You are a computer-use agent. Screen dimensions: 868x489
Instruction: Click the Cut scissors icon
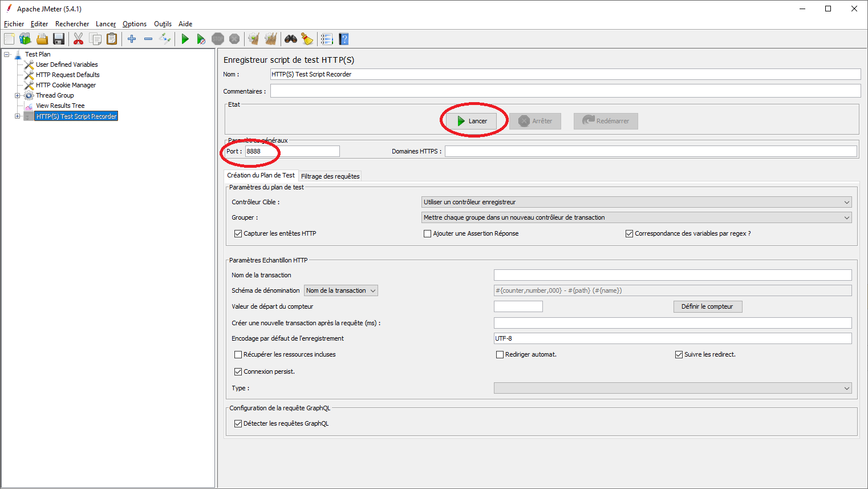[79, 39]
